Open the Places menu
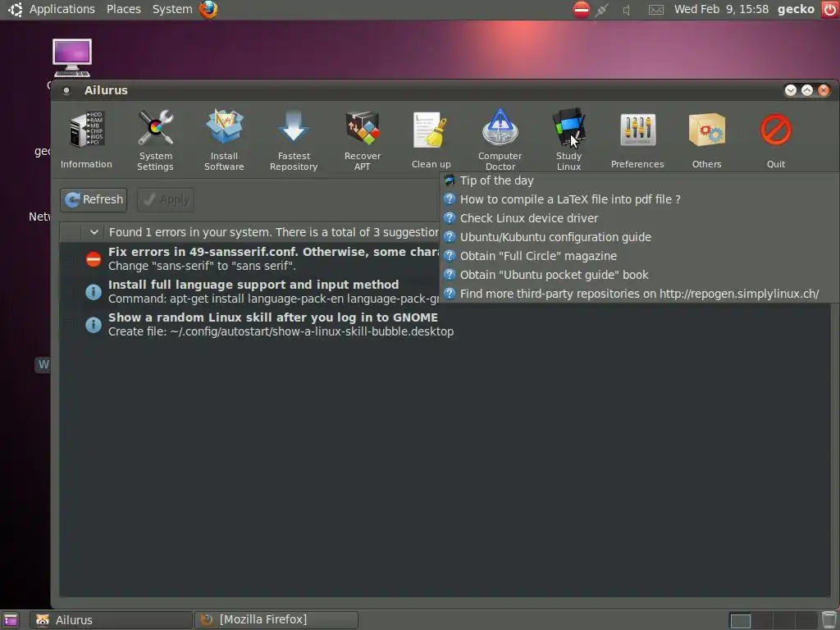 click(x=123, y=9)
